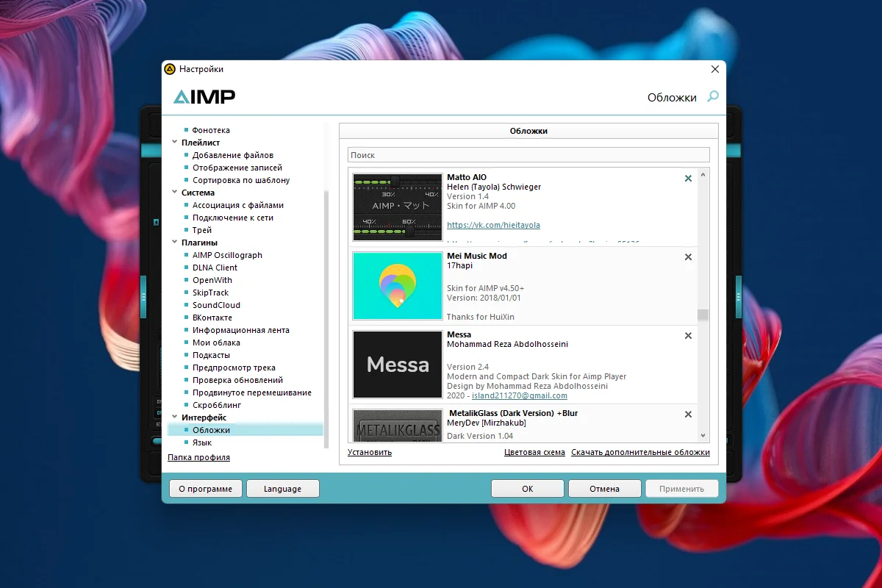The height and width of the screenshot is (588, 882).
Task: Open SoundCloud plugin settings
Action: (x=216, y=305)
